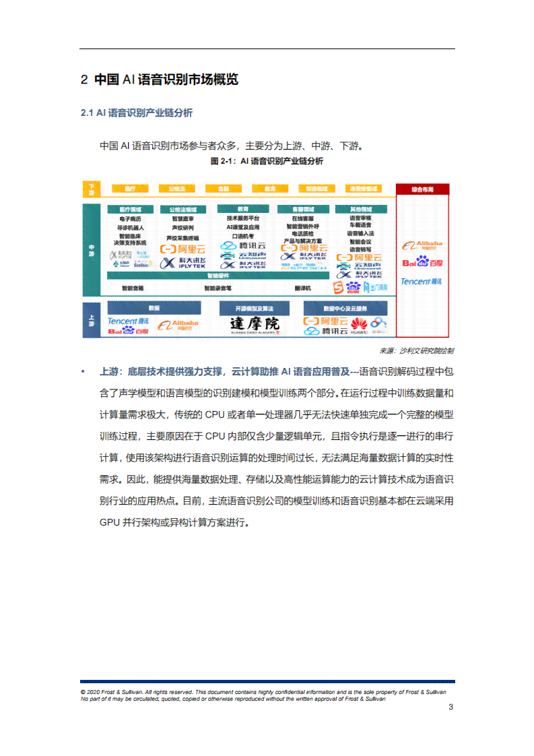Screen dimensions: 534x756
Task: Click the Baidu logo in 综合布局 column
Action: [x=422, y=262]
